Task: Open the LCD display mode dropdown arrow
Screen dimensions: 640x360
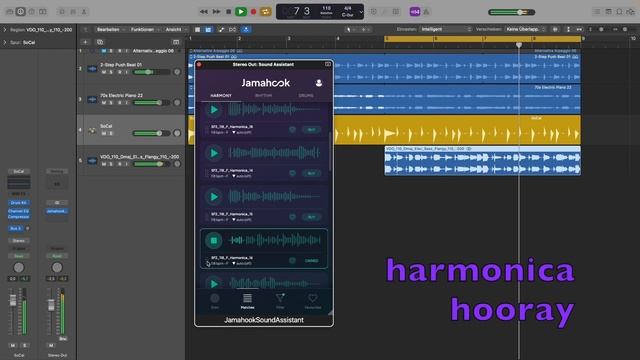Action: (361, 12)
